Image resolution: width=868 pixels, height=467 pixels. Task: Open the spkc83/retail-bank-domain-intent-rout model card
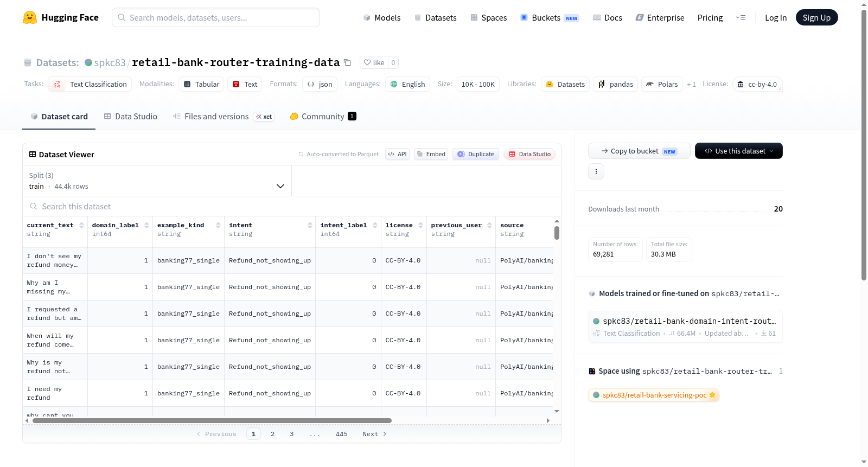point(685,327)
